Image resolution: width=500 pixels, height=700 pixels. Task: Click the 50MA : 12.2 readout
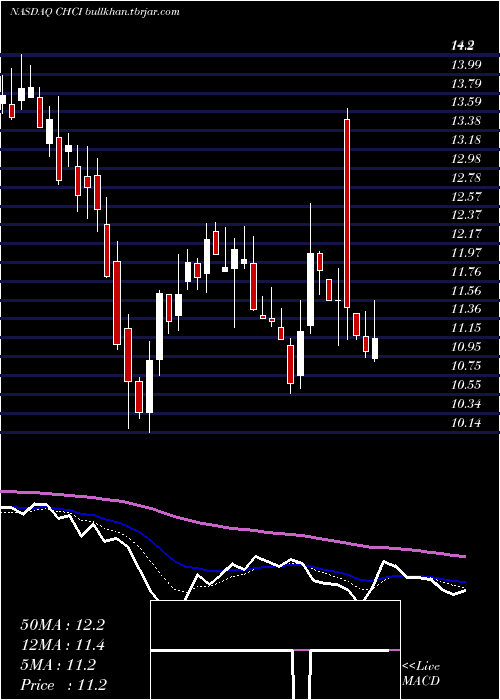(x=62, y=625)
